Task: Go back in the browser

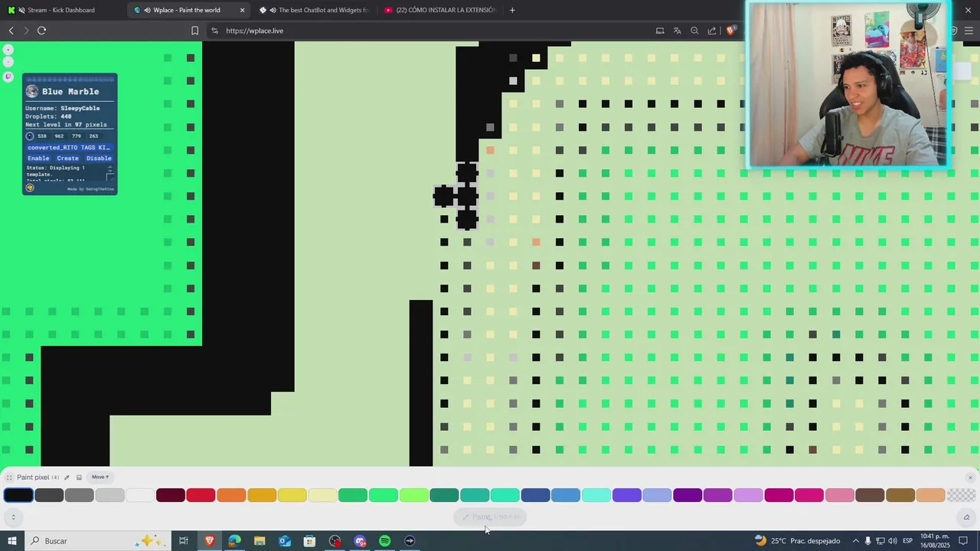Action: [11, 31]
